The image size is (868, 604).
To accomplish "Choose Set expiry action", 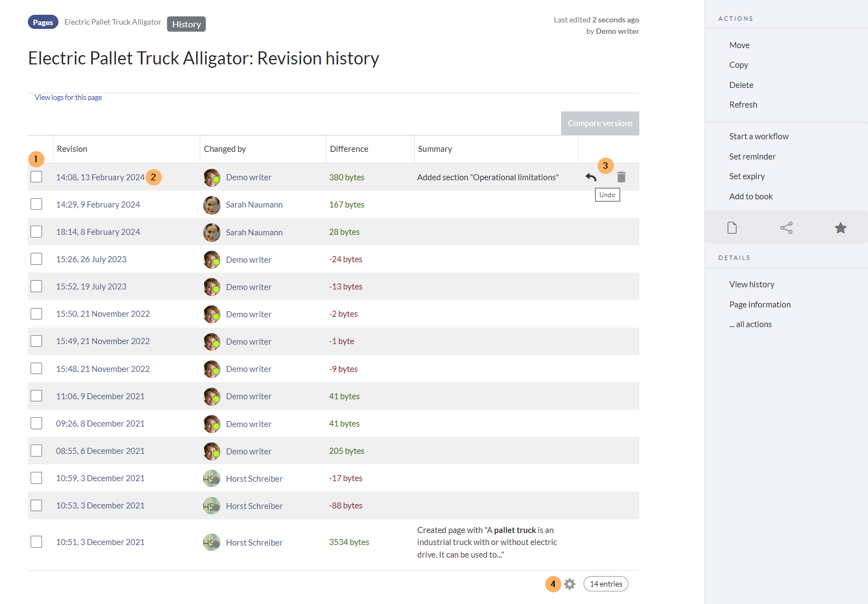I will tap(747, 176).
